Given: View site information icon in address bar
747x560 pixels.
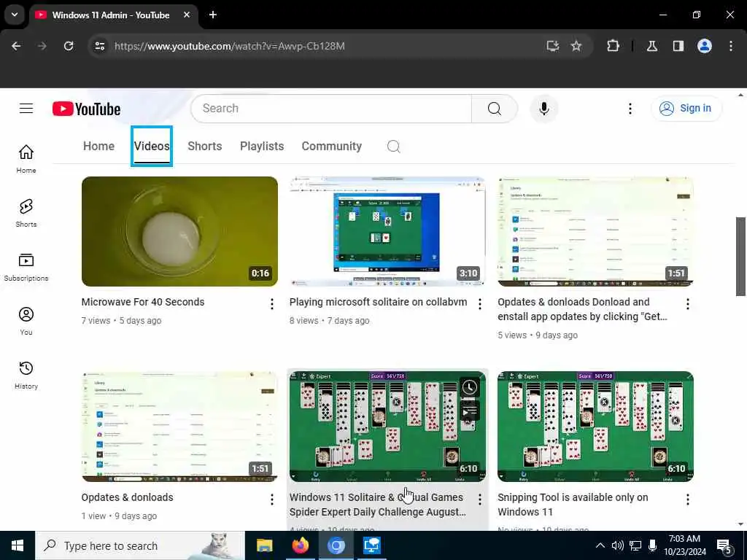Looking at the screenshot, I should 99,46.
